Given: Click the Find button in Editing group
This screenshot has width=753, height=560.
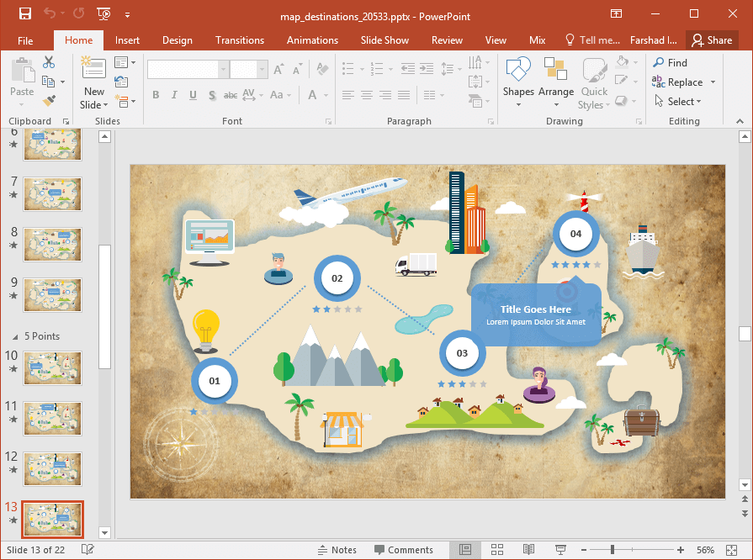Looking at the screenshot, I should point(671,62).
